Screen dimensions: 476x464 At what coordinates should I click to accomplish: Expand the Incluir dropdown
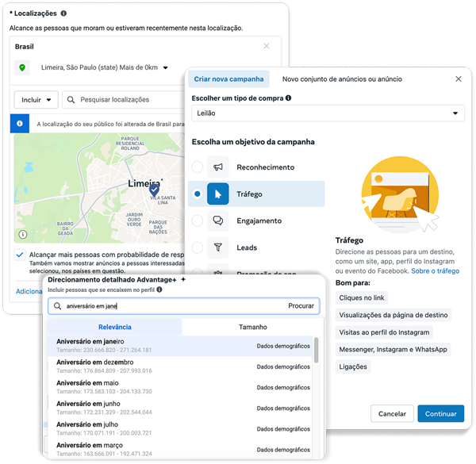click(36, 100)
